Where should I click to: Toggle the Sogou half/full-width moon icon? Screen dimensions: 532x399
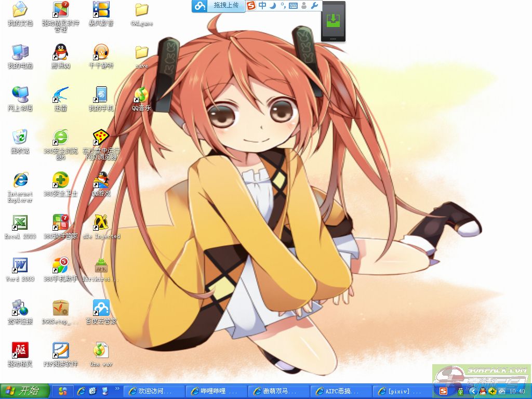pos(272,6)
